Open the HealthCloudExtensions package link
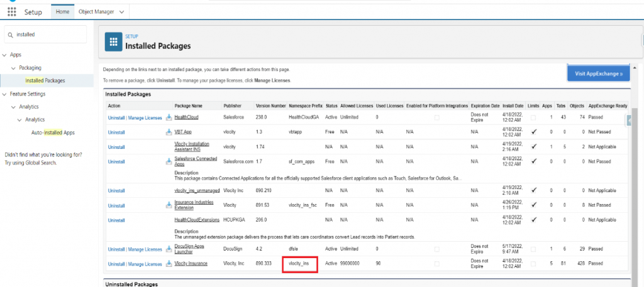Viewport: 644px width, 287px height. (197, 220)
